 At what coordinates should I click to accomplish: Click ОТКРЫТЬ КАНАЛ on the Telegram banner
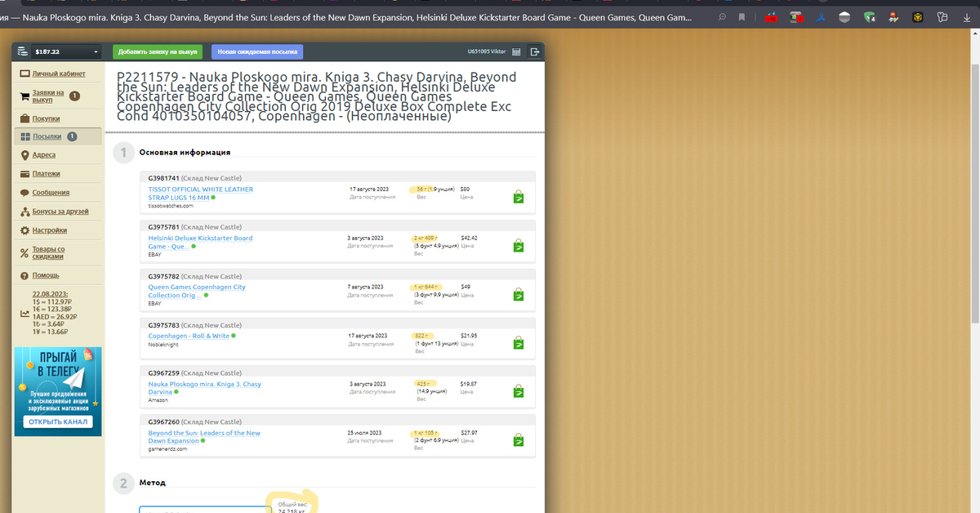(x=59, y=422)
